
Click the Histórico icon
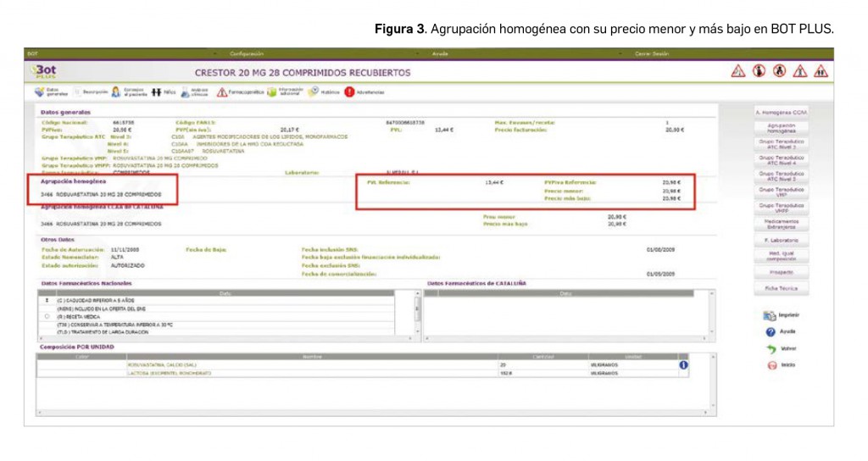pos(314,92)
